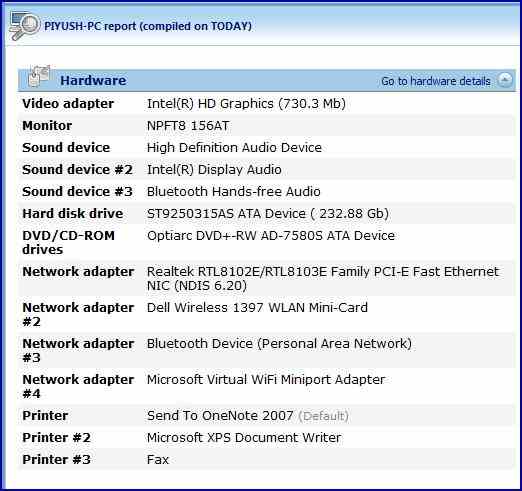The image size is (522, 491).
Task: Select Optiarc DVD+-RW AD-7580S ATA Device value
Action: 271,236
